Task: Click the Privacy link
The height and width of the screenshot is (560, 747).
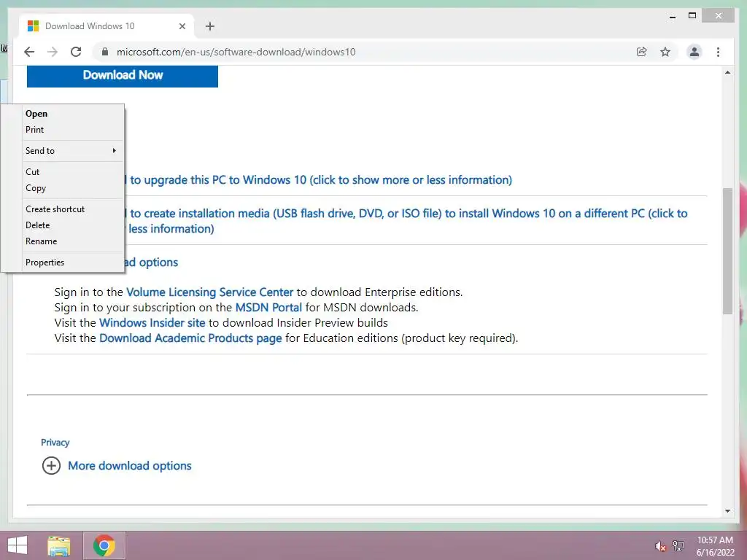Action: click(55, 443)
